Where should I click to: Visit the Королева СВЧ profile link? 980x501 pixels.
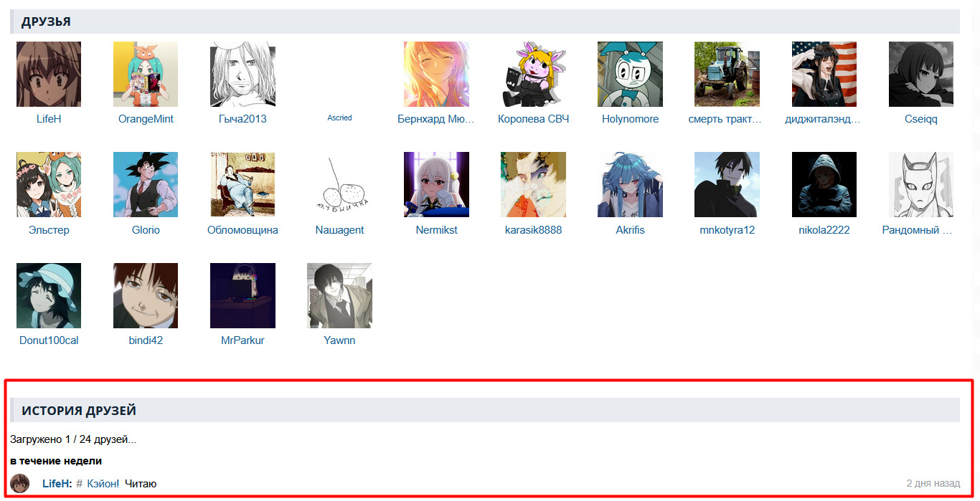click(x=533, y=119)
